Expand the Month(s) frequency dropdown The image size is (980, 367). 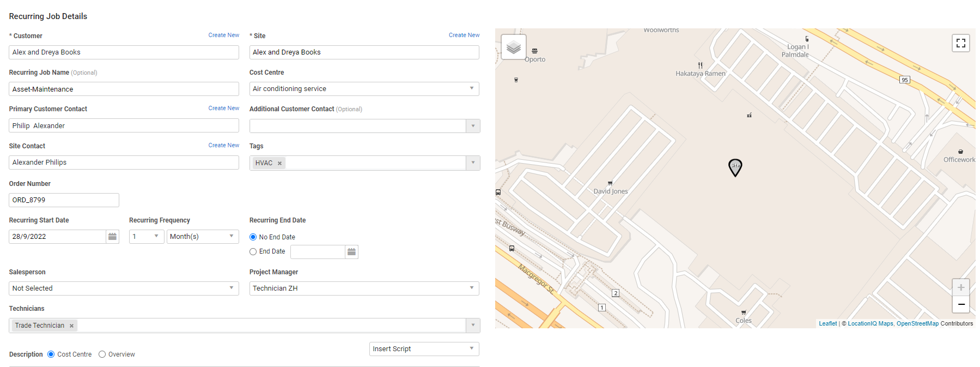point(202,237)
